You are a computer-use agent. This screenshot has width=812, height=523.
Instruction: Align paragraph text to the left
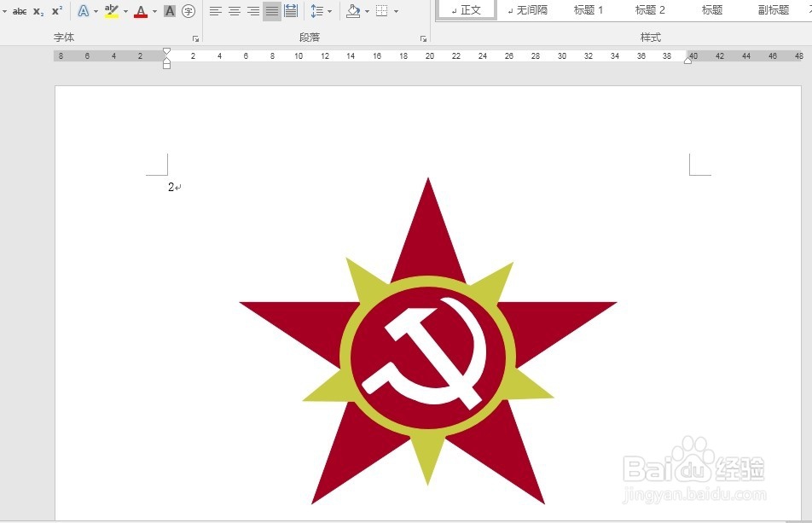216,11
